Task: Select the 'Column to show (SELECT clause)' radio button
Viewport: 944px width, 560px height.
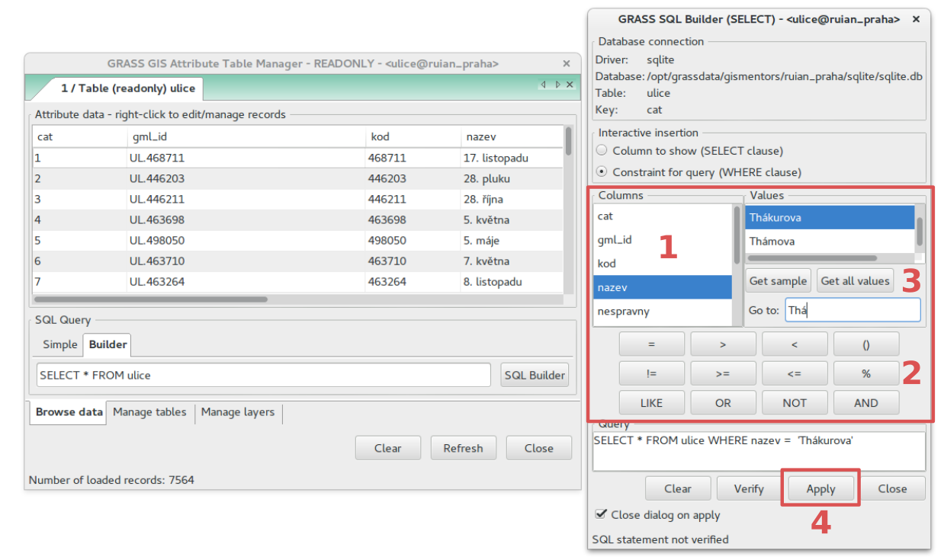Action: pos(602,151)
